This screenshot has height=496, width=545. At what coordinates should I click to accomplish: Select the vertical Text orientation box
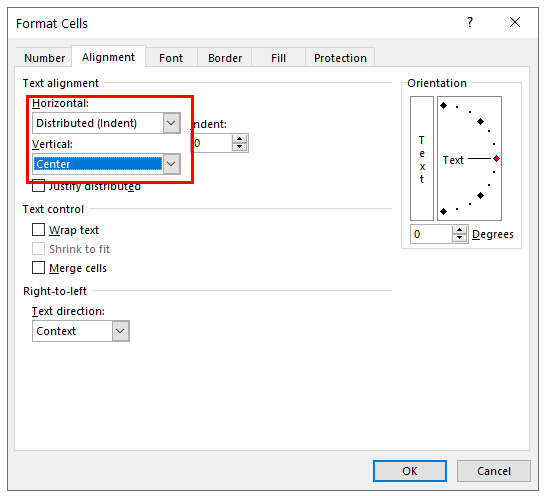(x=422, y=158)
